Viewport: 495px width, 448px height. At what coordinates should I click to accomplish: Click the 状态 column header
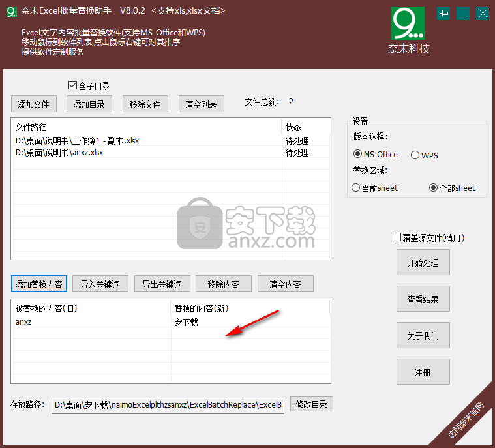tap(305, 127)
